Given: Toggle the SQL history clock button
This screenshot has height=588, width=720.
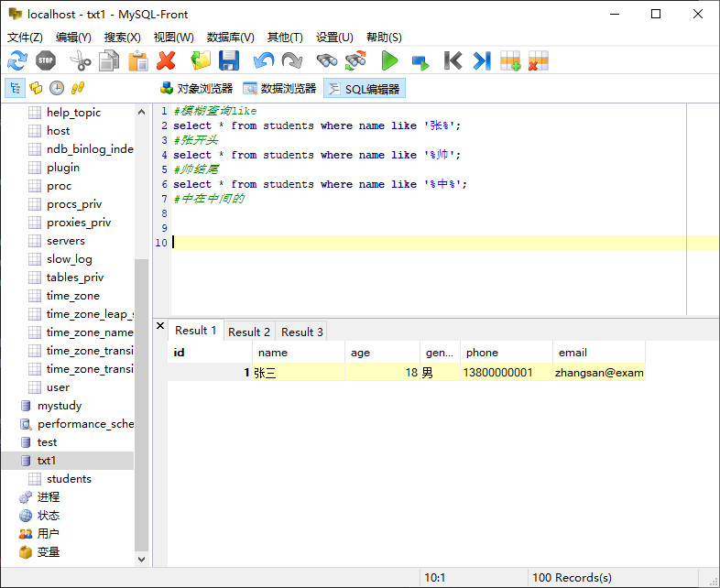Looking at the screenshot, I should point(57,88).
